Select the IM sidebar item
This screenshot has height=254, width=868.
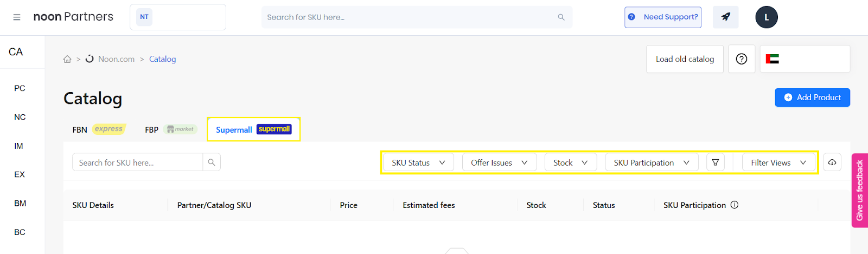pos(18,146)
